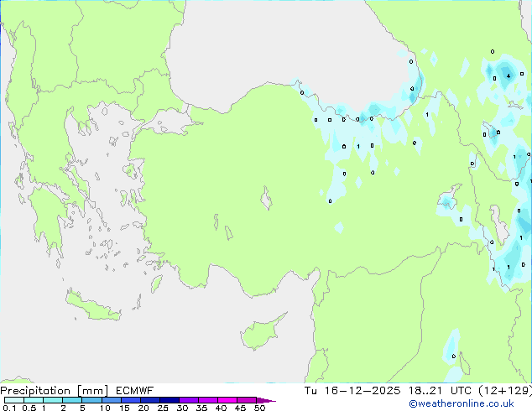This screenshot has height=411, width=532.
Task: Click the legend label '0.1'
Action: [x=9, y=408]
